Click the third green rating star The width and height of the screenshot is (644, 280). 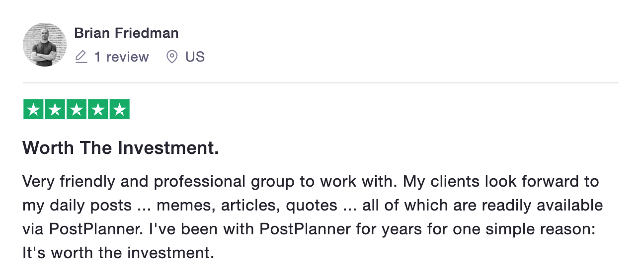click(x=77, y=110)
